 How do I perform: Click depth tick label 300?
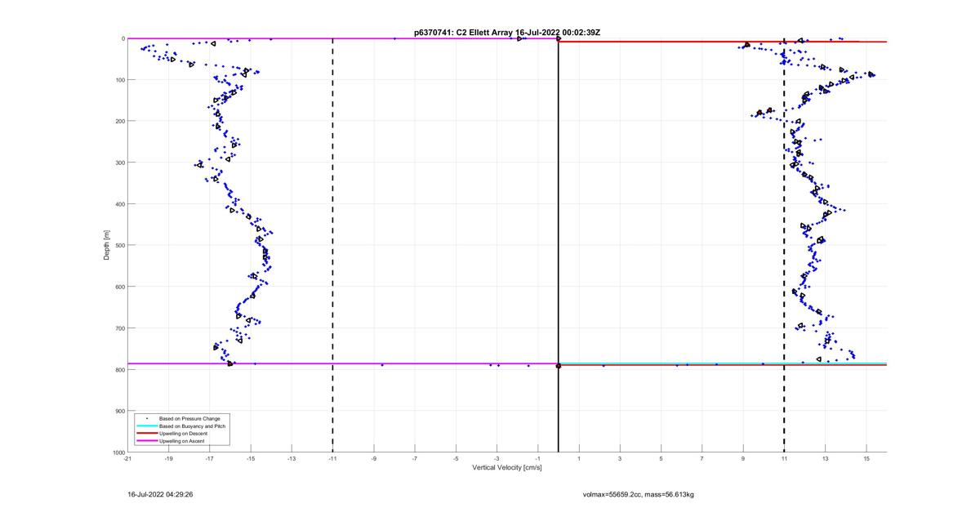click(x=119, y=163)
